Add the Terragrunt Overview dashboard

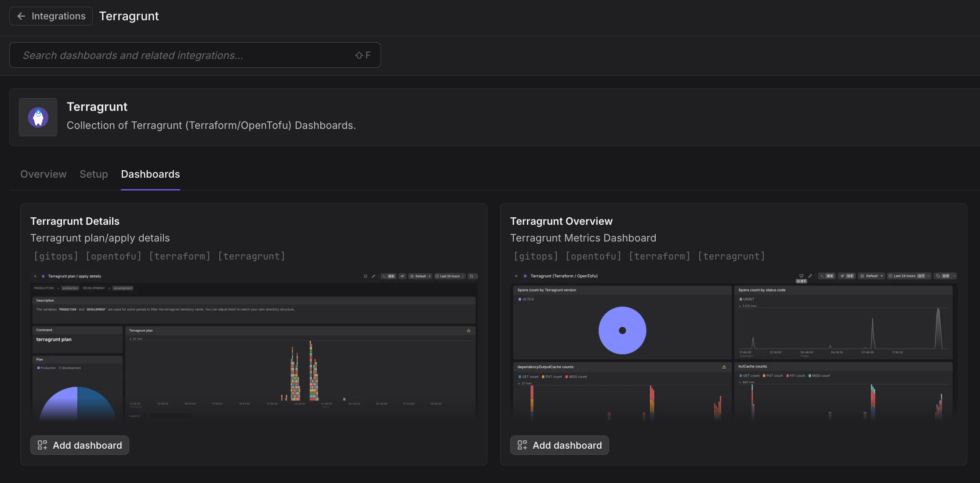coord(559,445)
